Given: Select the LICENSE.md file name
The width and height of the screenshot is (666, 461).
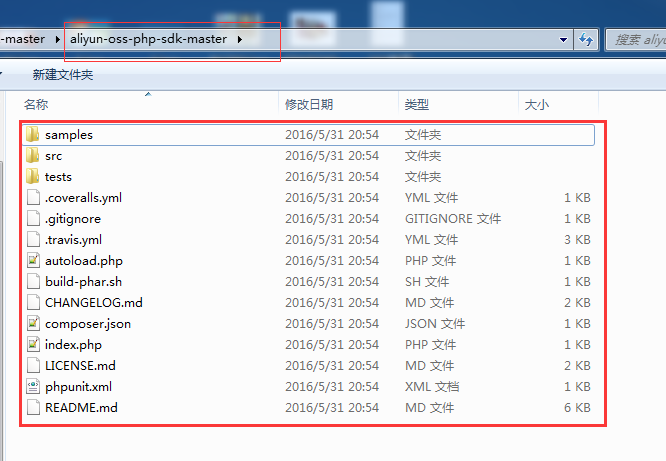Looking at the screenshot, I should pos(80,366).
